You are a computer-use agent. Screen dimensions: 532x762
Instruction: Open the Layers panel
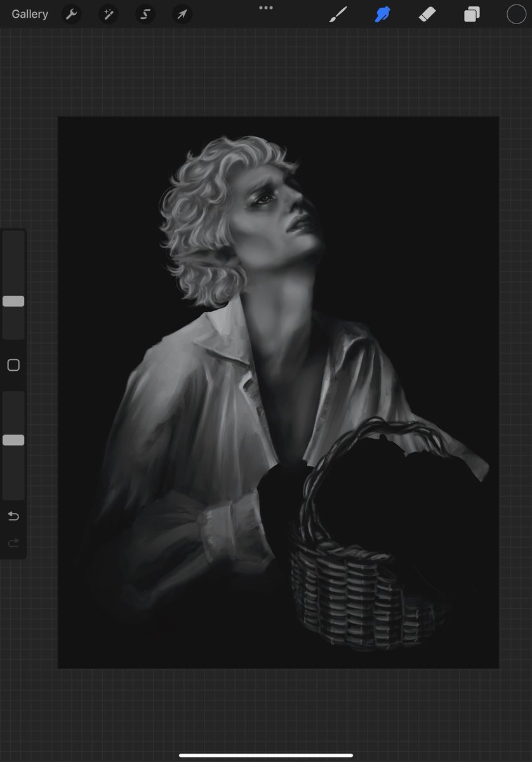471,14
